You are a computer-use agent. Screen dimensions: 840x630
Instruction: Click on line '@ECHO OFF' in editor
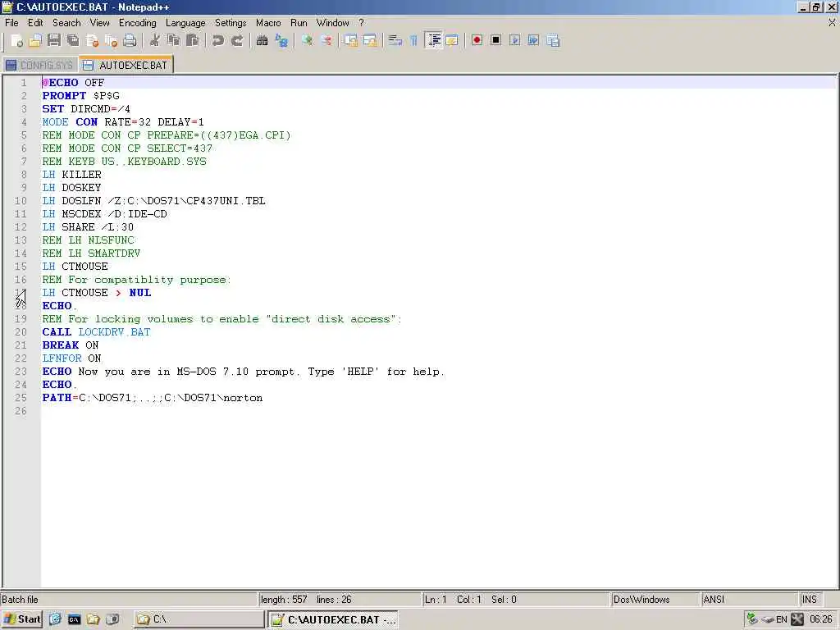pyautogui.click(x=73, y=83)
